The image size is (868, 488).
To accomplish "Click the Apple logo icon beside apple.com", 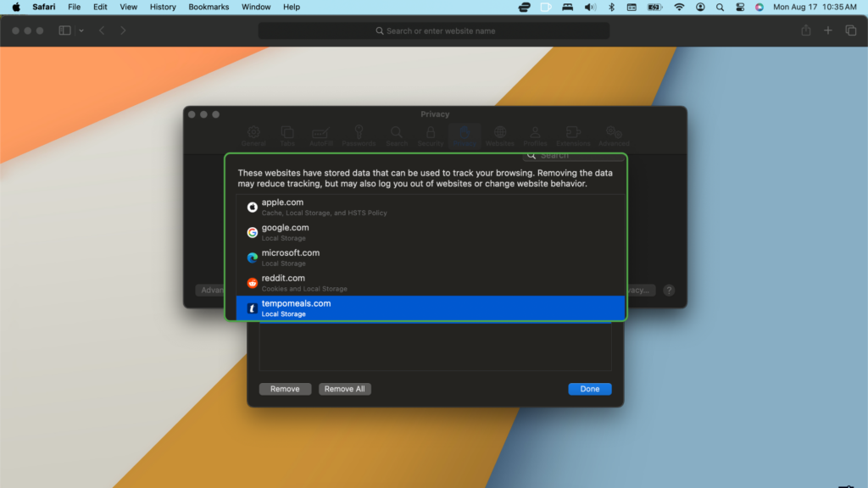I will [x=253, y=207].
